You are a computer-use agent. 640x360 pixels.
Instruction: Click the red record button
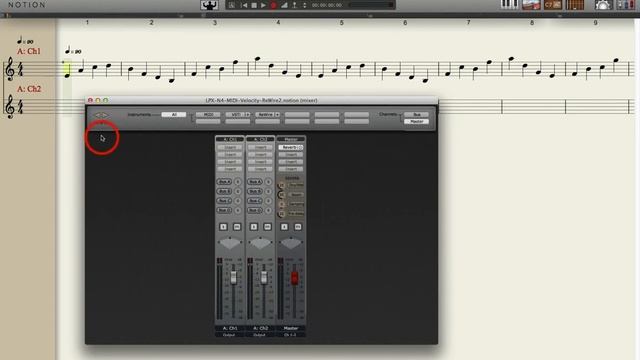tap(273, 5)
